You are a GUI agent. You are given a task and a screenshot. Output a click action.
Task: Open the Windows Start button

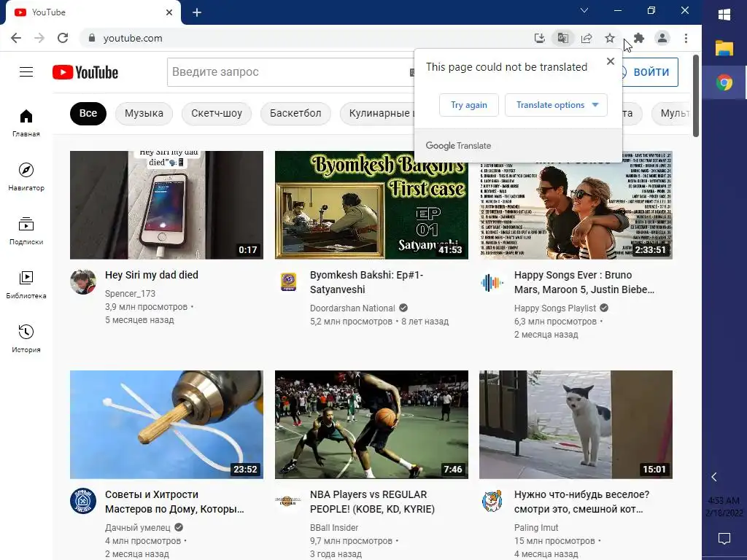(724, 15)
